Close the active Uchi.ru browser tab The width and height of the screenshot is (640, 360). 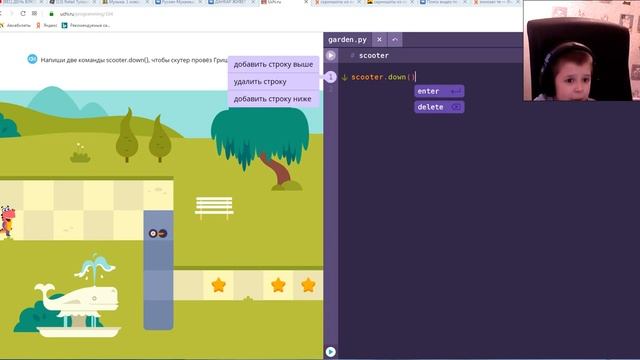click(307, 2)
